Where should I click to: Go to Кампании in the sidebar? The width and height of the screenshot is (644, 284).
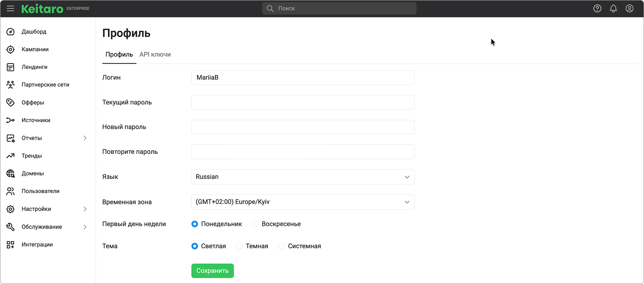click(x=35, y=49)
